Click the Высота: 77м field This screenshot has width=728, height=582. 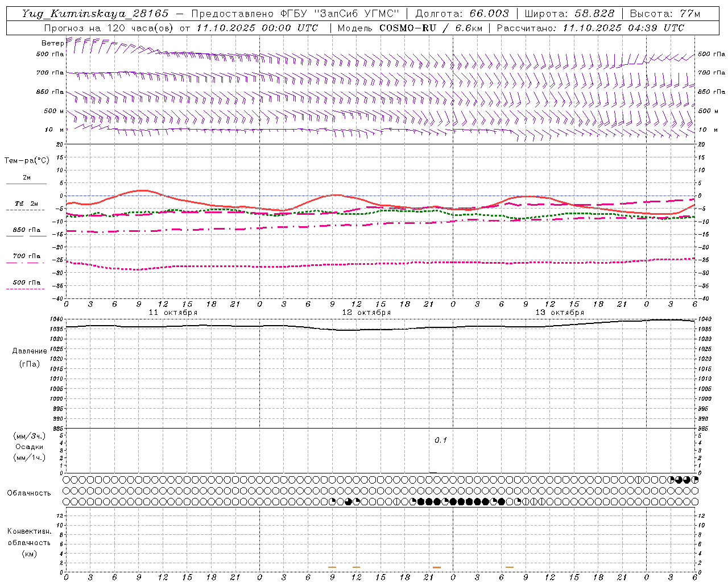665,14
